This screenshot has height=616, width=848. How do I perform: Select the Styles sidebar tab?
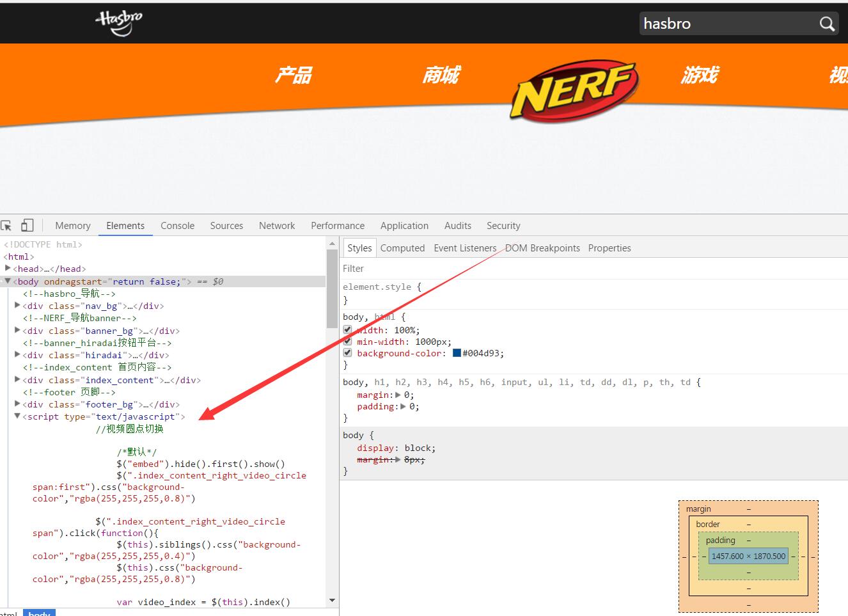point(359,248)
